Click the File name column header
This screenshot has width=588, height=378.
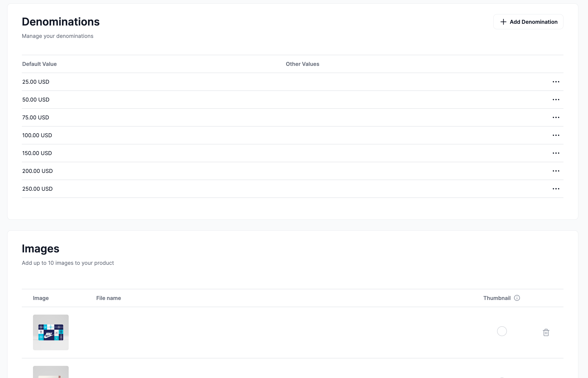point(108,298)
